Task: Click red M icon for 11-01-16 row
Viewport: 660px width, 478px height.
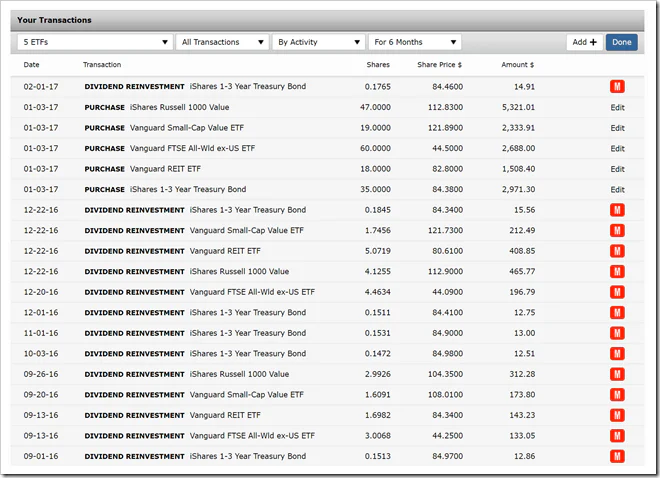Action: point(617,333)
